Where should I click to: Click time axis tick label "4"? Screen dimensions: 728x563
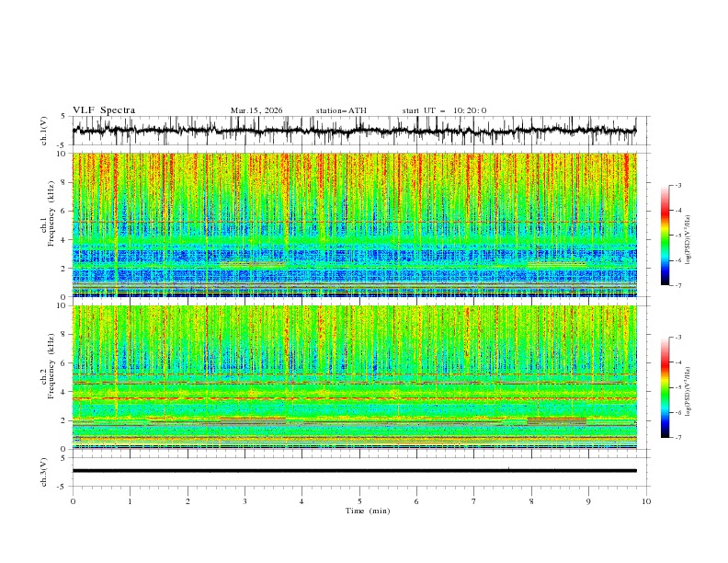[301, 501]
